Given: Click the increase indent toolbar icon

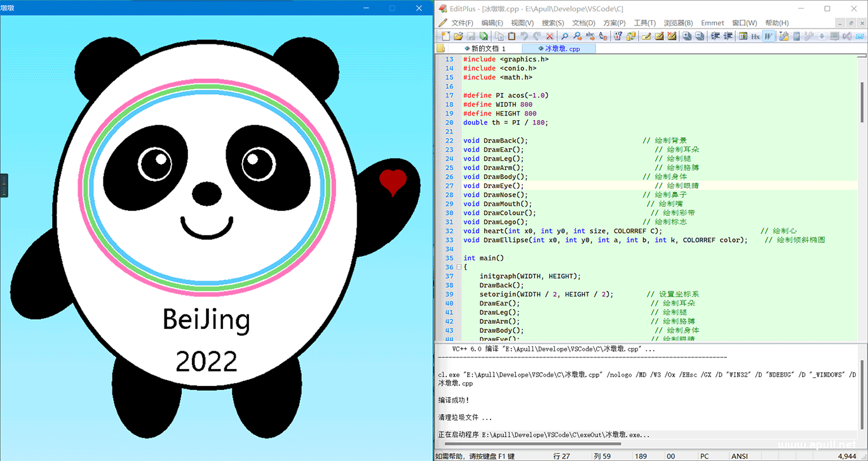Looking at the screenshot, I should [x=715, y=36].
